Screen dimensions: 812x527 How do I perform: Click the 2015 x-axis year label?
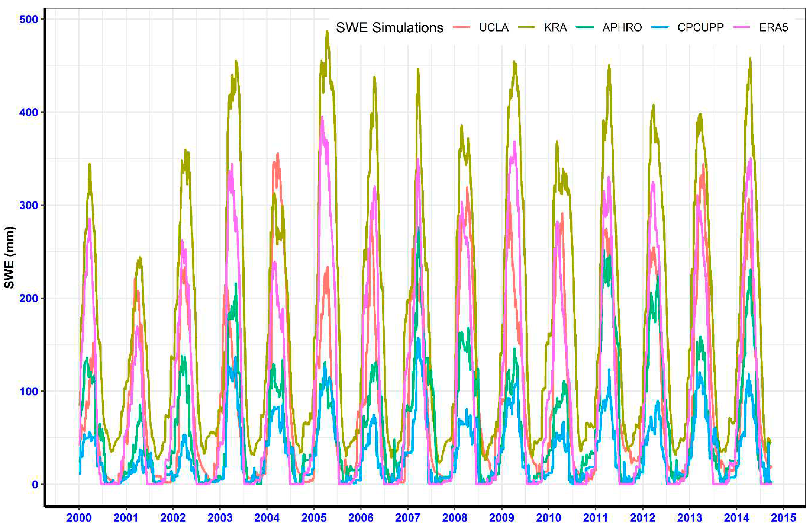pos(783,517)
